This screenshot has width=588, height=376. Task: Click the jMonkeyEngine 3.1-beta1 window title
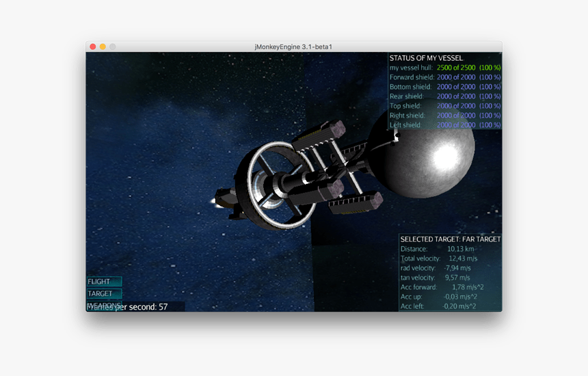point(293,47)
